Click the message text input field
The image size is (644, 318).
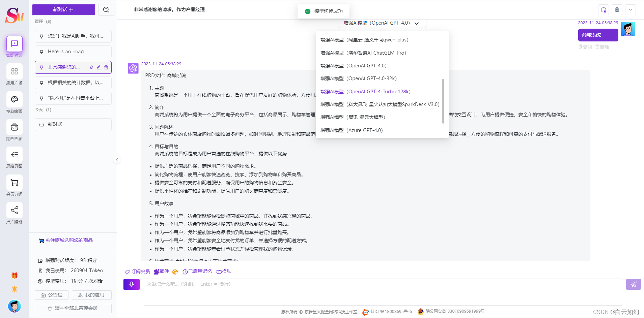[383, 292]
